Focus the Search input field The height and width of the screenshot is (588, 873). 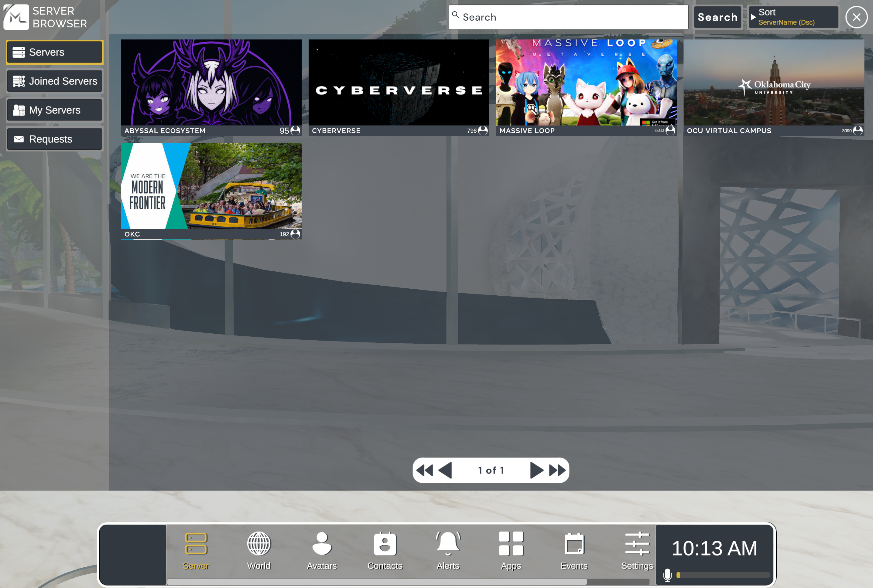coord(568,17)
